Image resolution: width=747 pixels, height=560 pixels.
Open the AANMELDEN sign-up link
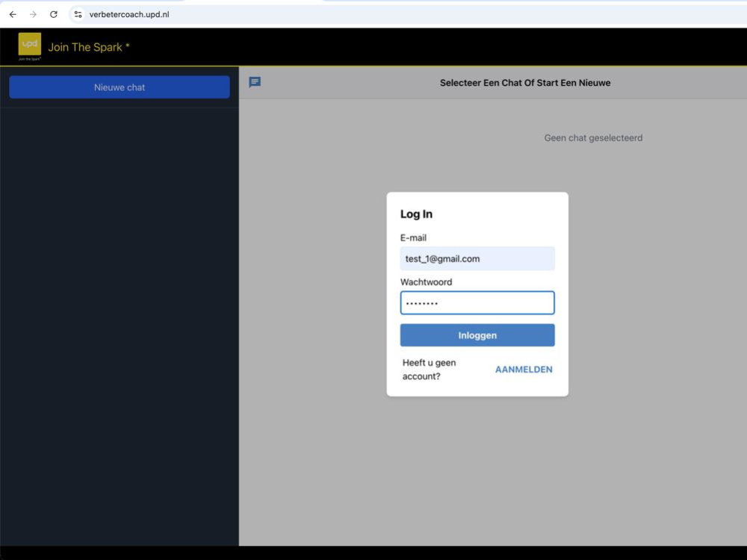coord(524,370)
